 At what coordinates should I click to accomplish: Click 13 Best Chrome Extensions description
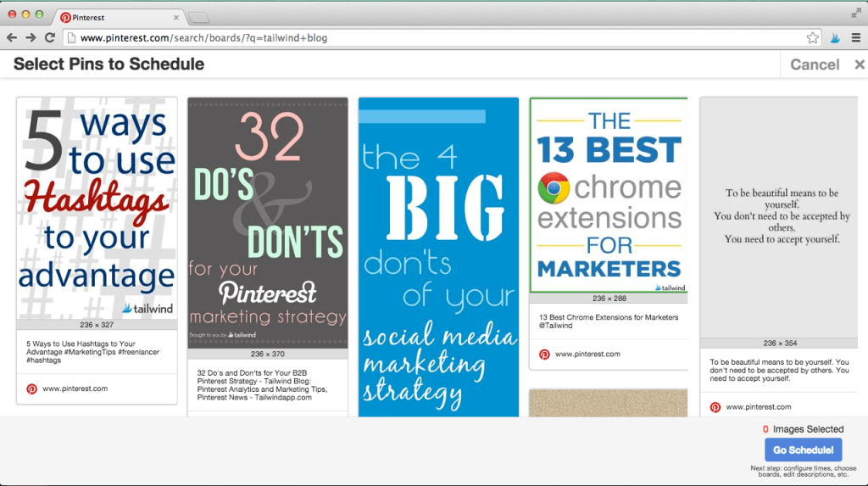[x=609, y=321]
